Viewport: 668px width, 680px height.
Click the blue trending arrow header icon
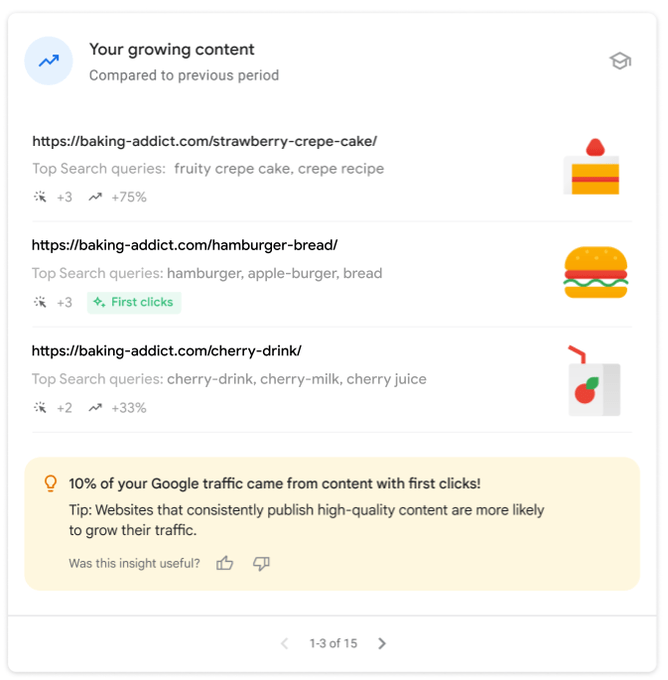click(x=49, y=61)
